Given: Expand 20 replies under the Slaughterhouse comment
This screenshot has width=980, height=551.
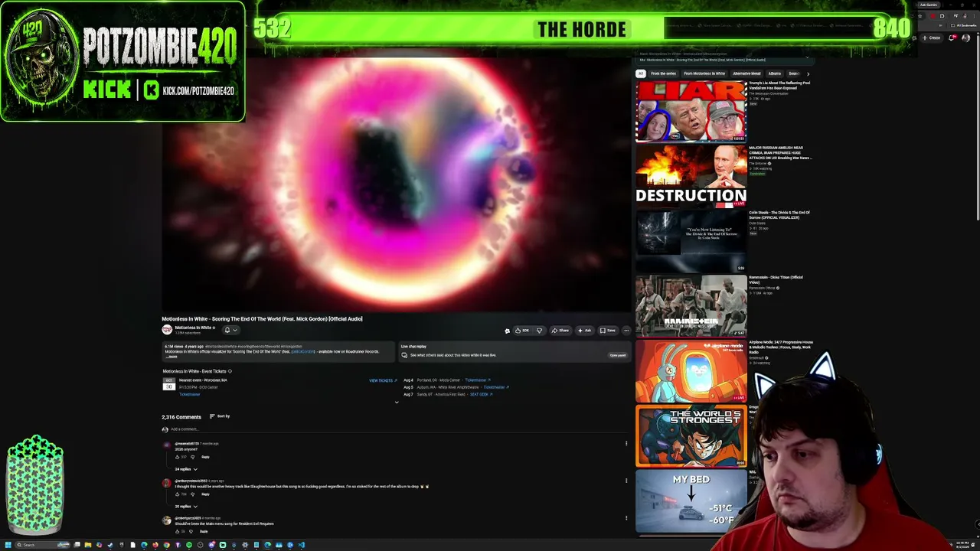Looking at the screenshot, I should point(186,507).
